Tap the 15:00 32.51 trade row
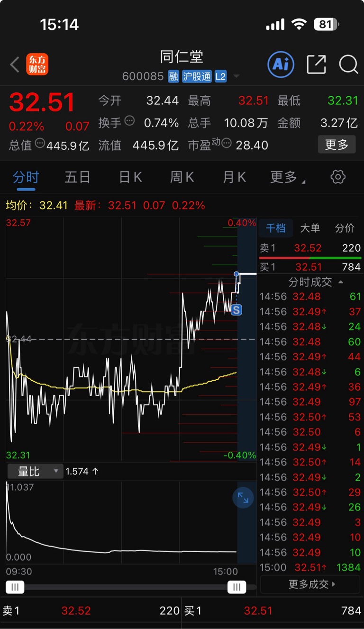The image size is (364, 629). [x=310, y=567]
